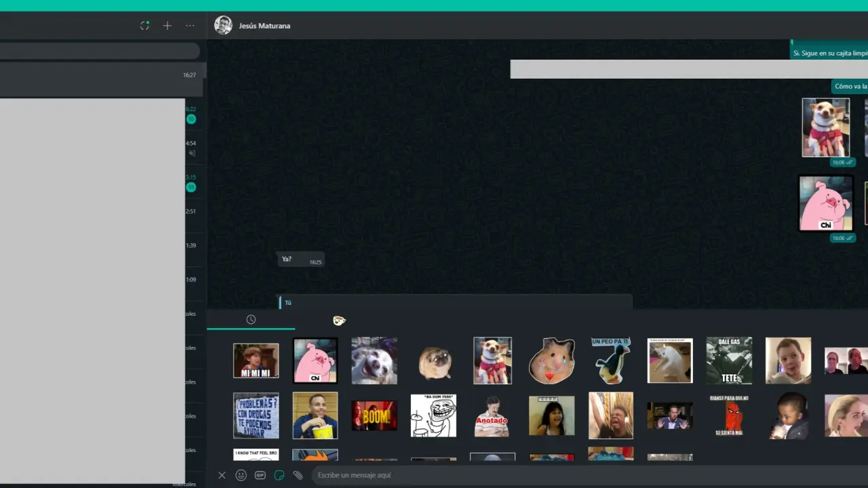Open Jesús Maturana's profile picture
Image resolution: width=868 pixels, height=488 pixels.
point(223,26)
